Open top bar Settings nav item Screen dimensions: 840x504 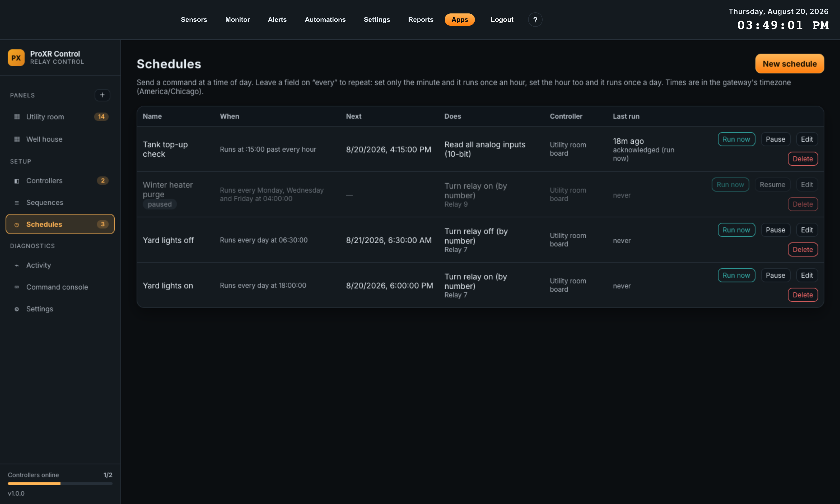coord(377,20)
